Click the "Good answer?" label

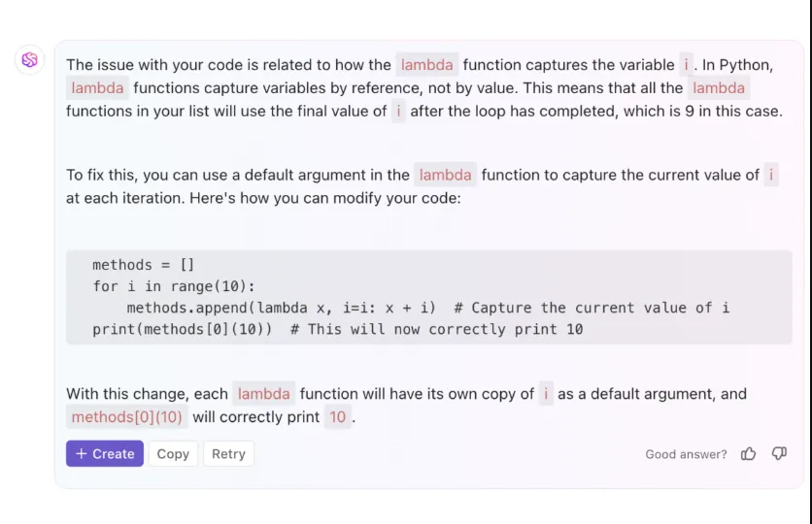pos(686,454)
